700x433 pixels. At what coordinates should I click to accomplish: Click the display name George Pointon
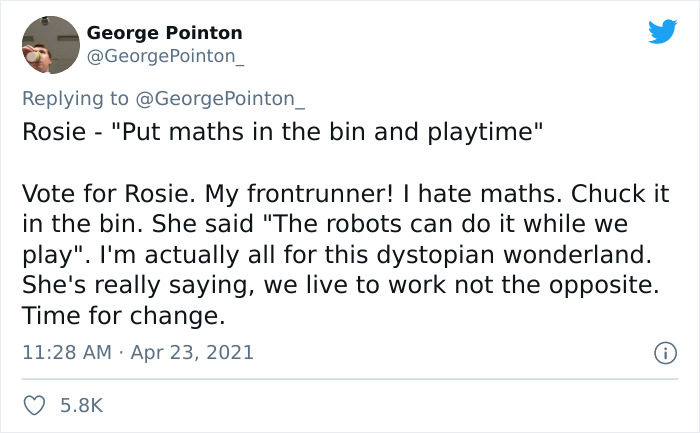(164, 33)
